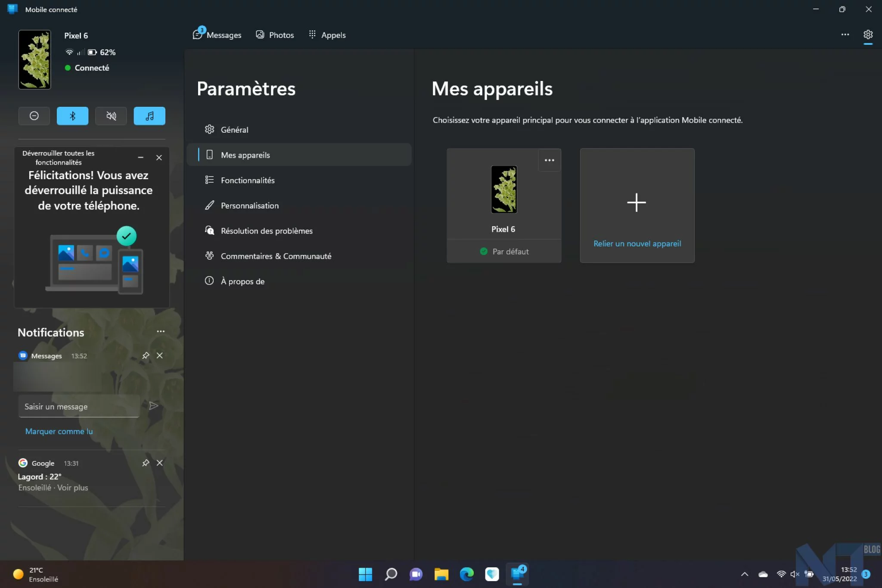Open Notifications more options menu
882x588 pixels.
(x=161, y=331)
